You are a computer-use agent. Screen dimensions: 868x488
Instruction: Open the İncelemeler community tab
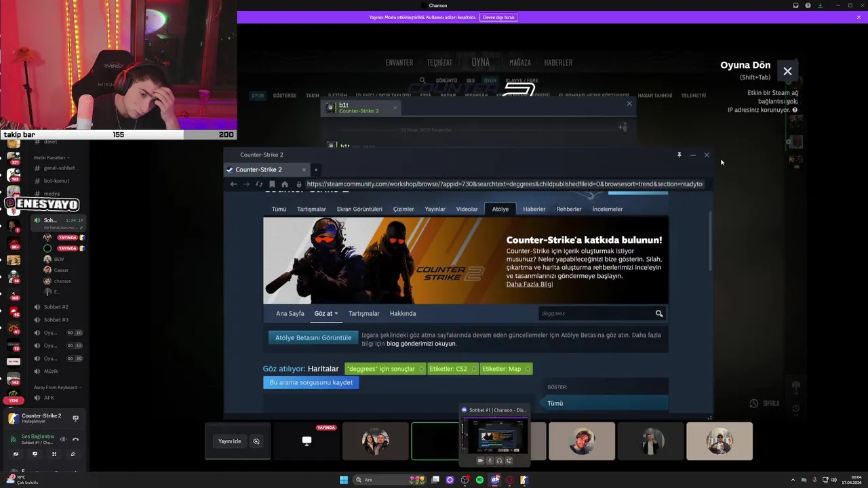click(608, 209)
